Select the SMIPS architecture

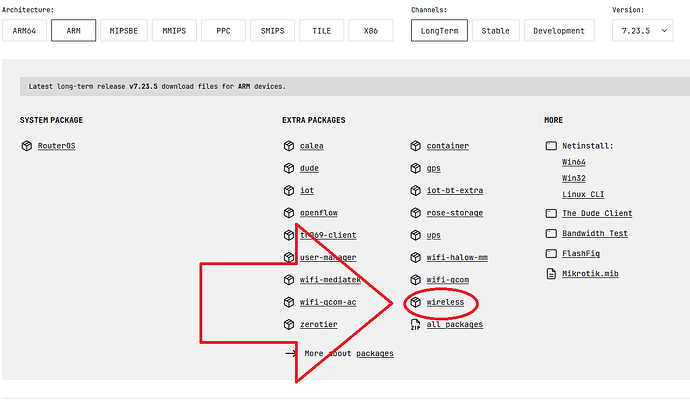[272, 31]
